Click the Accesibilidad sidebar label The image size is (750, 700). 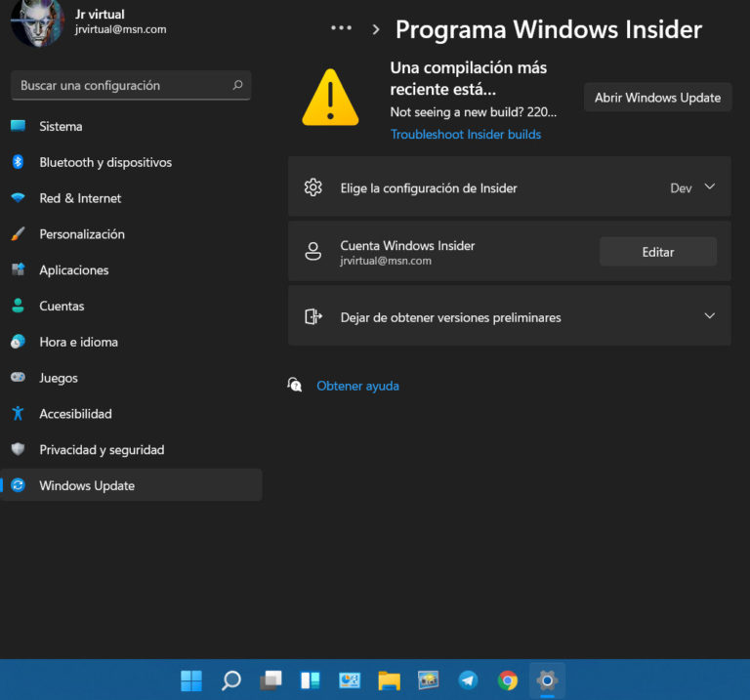tap(75, 414)
